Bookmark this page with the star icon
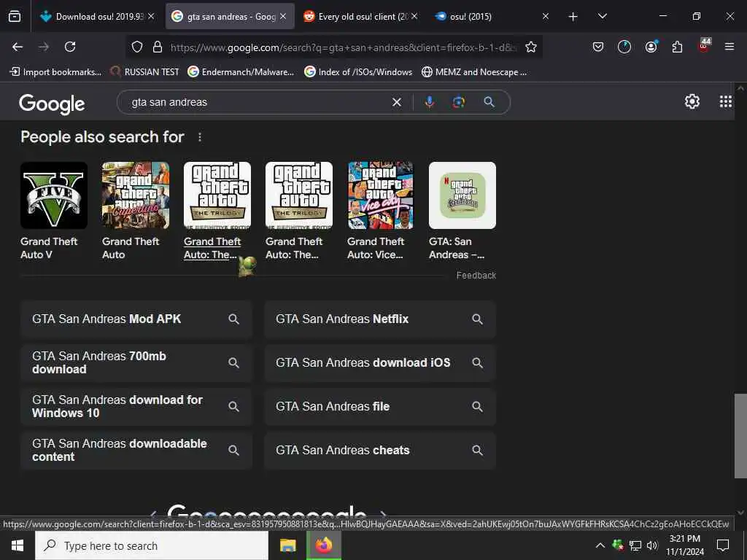 [x=531, y=47]
